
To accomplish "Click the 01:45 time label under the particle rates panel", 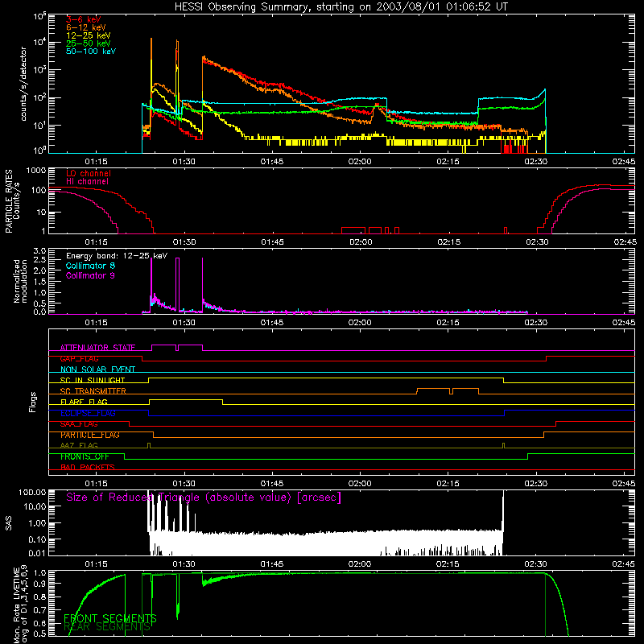I will point(272,242).
